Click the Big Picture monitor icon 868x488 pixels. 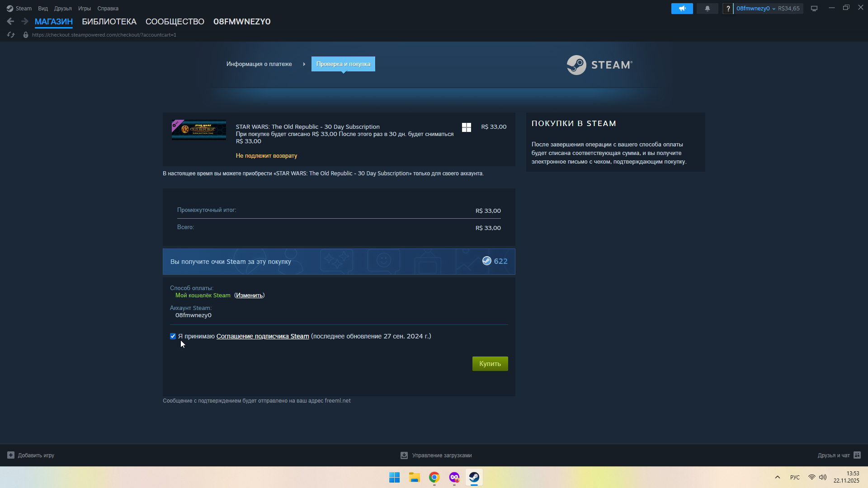(814, 9)
